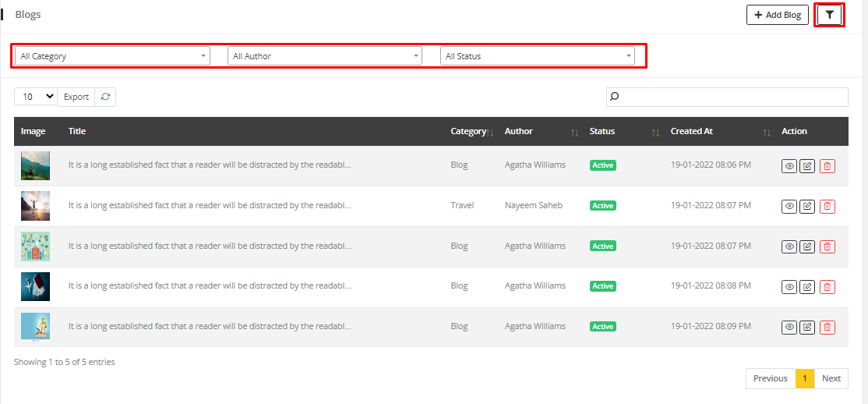Click in the table search field
This screenshot has height=404, width=868.
click(732, 97)
